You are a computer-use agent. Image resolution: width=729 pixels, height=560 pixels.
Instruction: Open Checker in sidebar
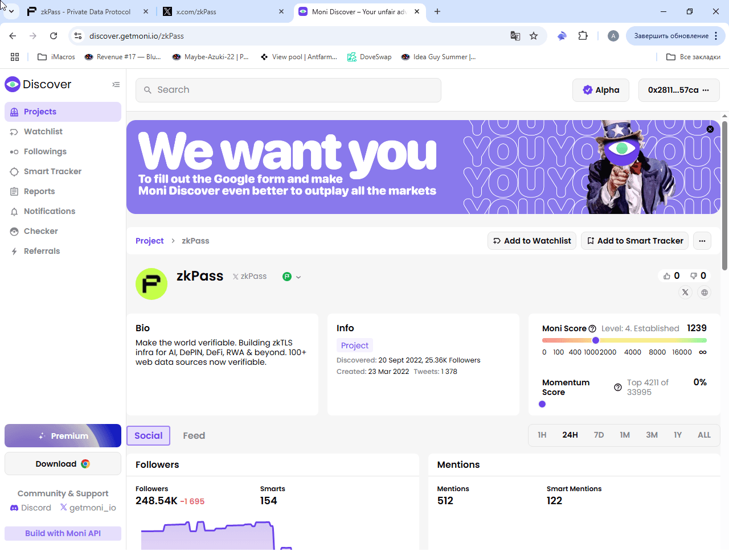(x=63, y=231)
